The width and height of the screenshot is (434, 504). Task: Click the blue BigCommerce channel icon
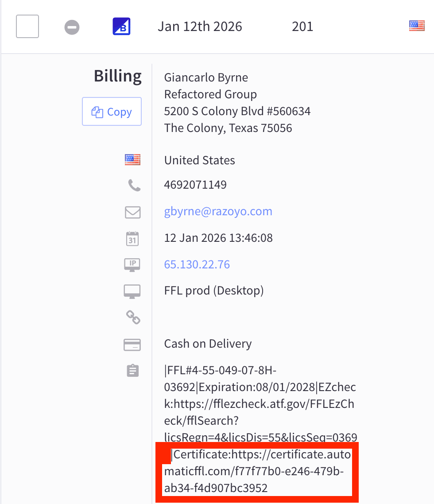click(121, 27)
